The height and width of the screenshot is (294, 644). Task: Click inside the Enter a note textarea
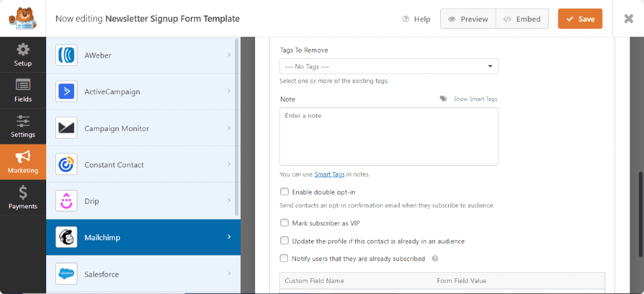point(388,136)
